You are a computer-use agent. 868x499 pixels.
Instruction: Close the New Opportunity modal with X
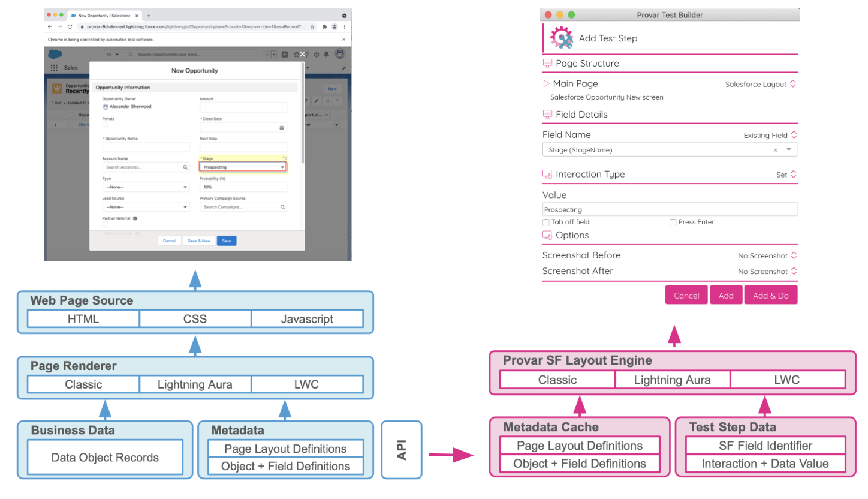click(x=303, y=54)
